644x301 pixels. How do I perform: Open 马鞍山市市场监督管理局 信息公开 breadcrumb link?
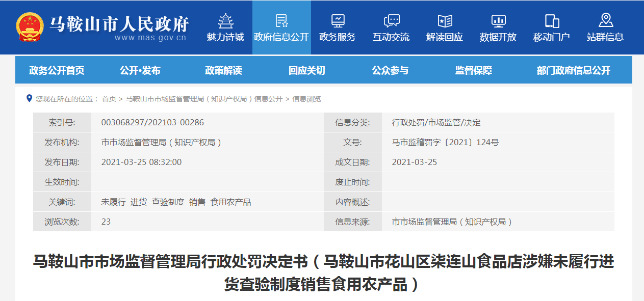(204, 99)
